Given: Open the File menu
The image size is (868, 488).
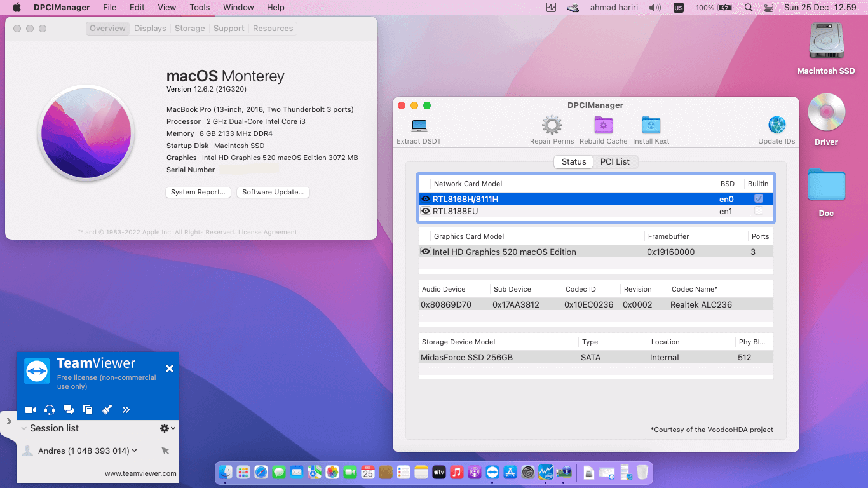Looking at the screenshot, I should 109,8.
